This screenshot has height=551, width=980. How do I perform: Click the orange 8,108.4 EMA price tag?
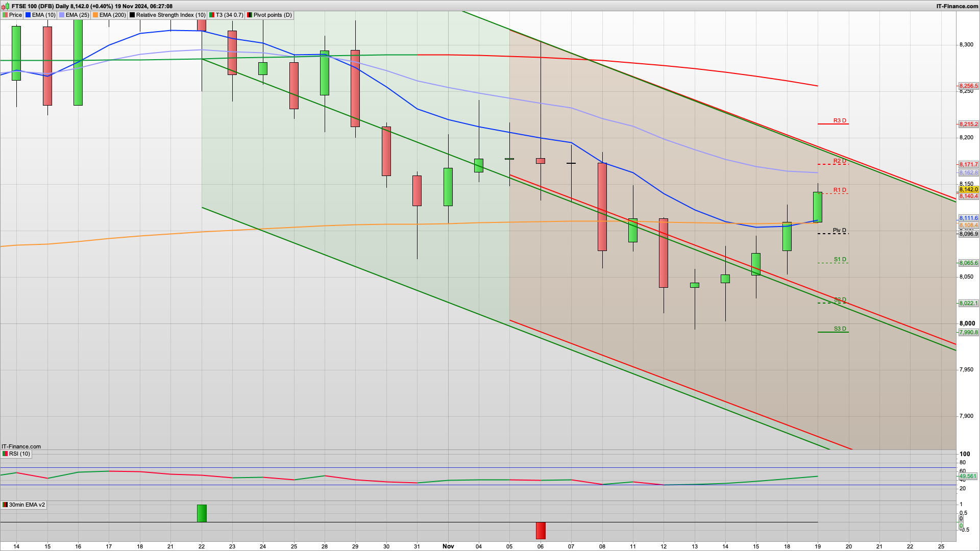tap(968, 226)
